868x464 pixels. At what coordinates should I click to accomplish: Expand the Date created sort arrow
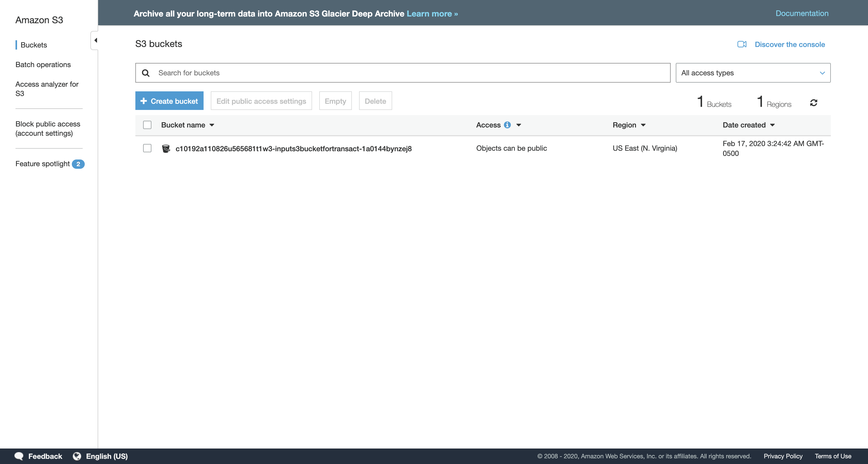coord(773,125)
